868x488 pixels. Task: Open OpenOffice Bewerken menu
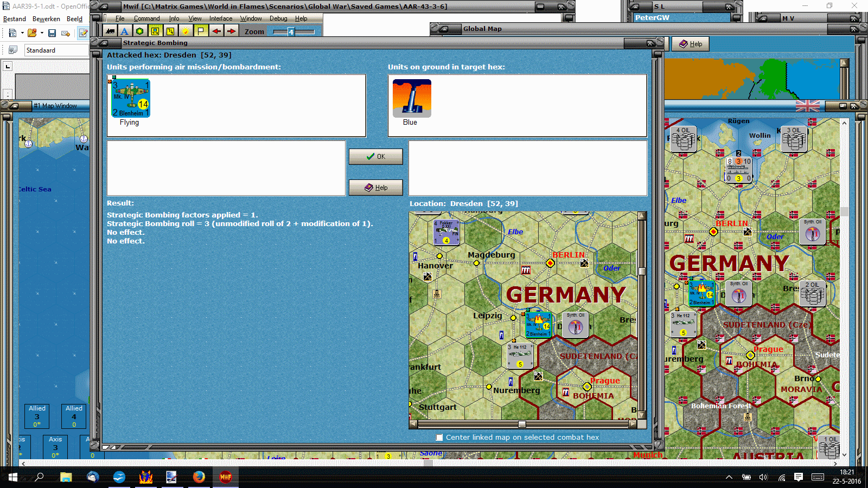coord(46,18)
